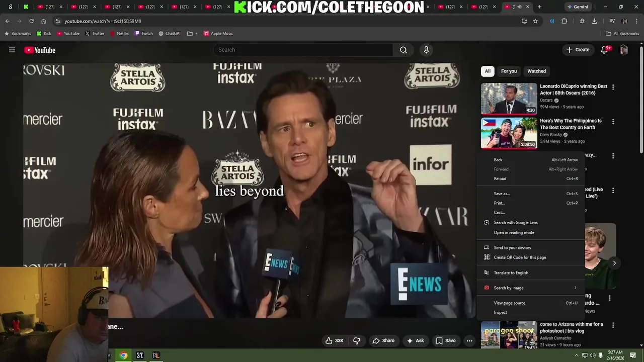Select Print... in context menu
This screenshot has height=362, width=644.
coord(531,203)
